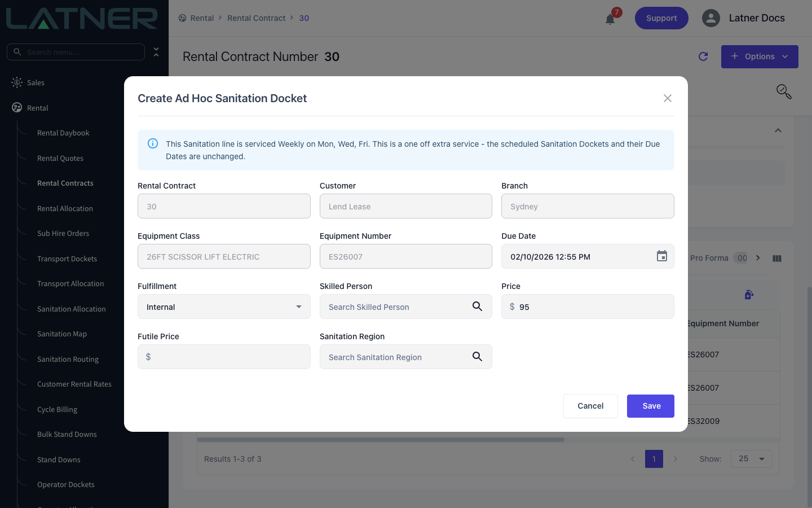Image resolution: width=812 pixels, height=508 pixels.
Task: Open the Fulfillment dropdown set to Internal
Action: click(224, 306)
